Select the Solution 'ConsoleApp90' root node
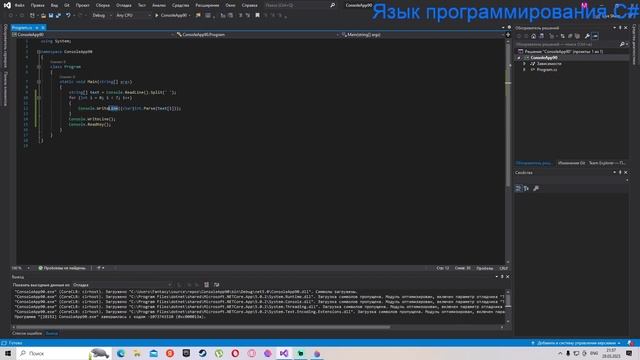 (x=563, y=52)
